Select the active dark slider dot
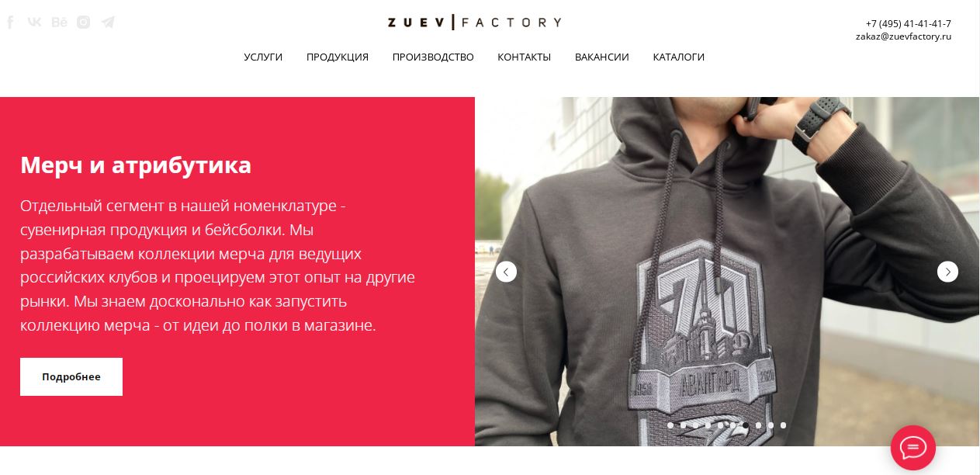The height and width of the screenshot is (475, 980). pos(746,425)
